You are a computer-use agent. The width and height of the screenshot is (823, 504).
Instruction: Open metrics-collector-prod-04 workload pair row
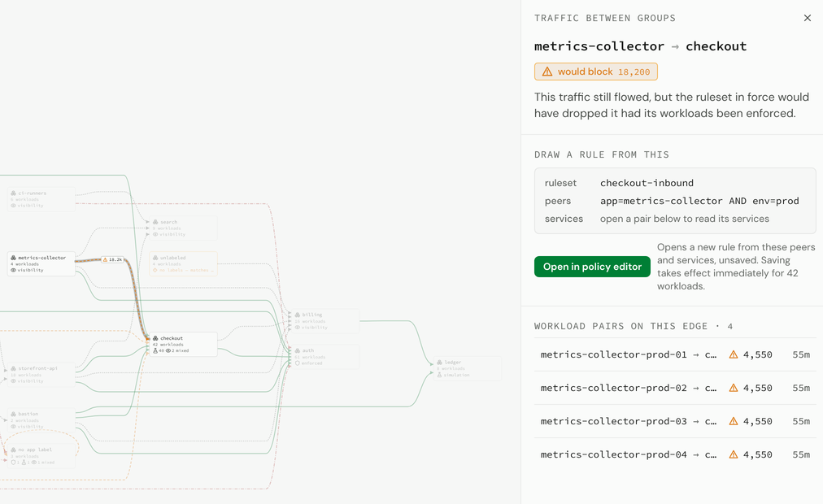[x=675, y=454]
